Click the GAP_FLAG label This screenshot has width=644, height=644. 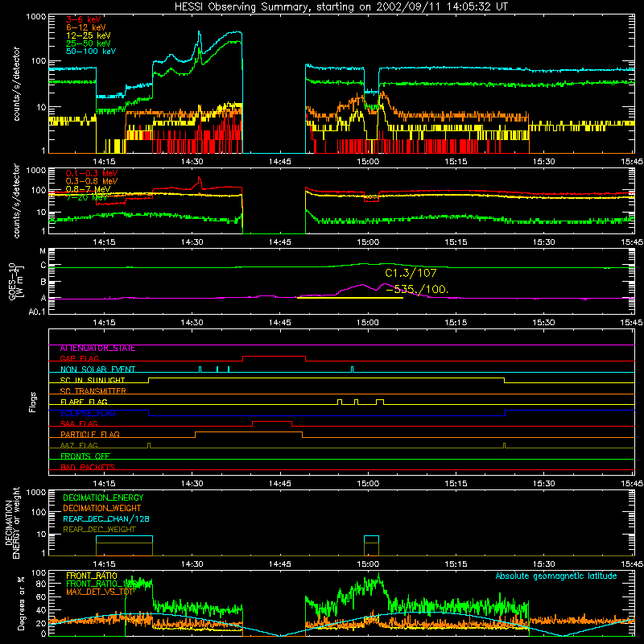[79, 358]
